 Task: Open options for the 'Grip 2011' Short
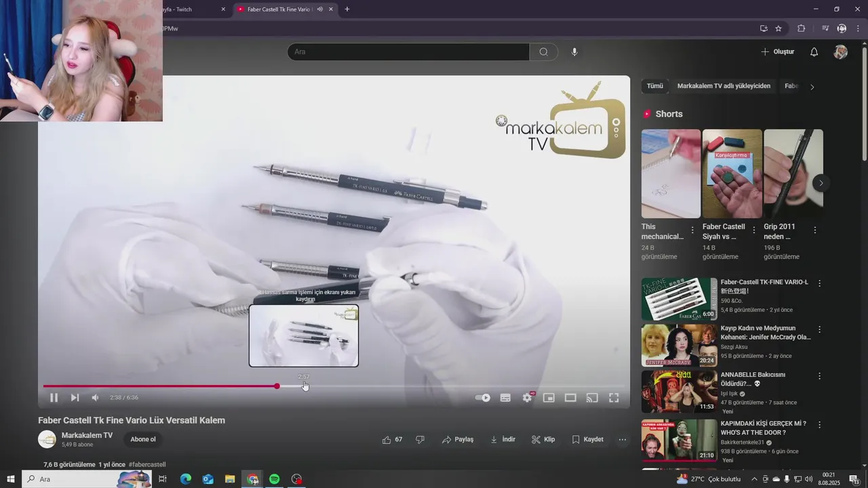pos(814,230)
